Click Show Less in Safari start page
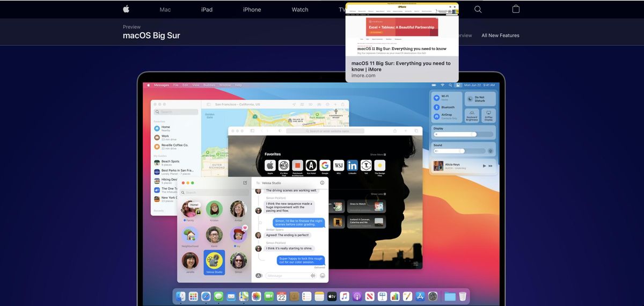The height and width of the screenshot is (306, 644). (377, 194)
